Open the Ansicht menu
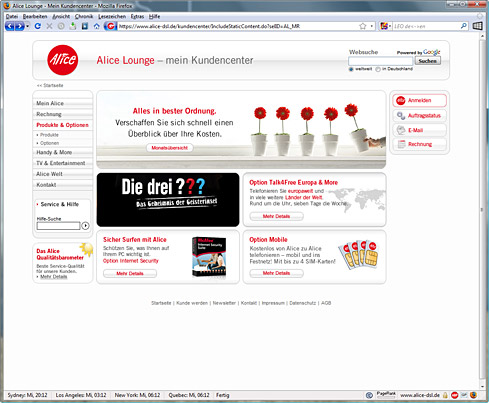This screenshot has width=489, height=403. coord(61,16)
